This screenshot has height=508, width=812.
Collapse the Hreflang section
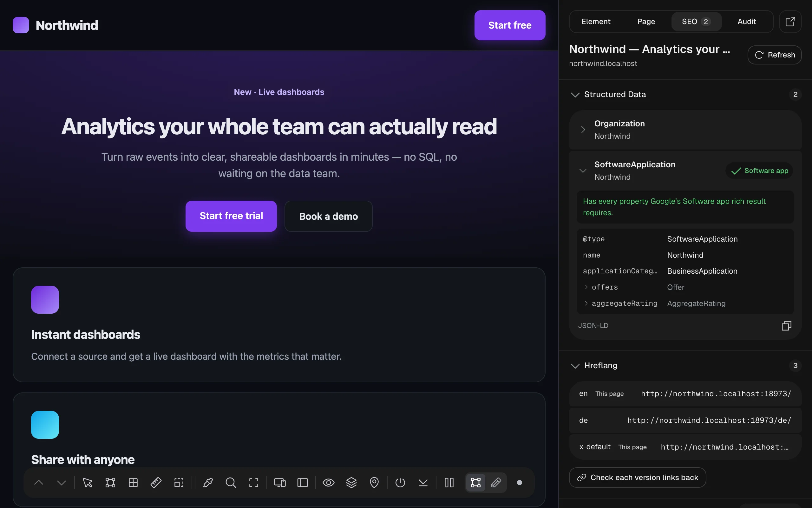685,365
